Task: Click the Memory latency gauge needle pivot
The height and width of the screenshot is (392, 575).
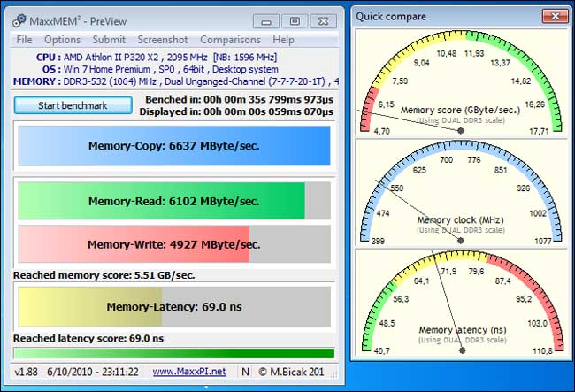Action: (461, 350)
